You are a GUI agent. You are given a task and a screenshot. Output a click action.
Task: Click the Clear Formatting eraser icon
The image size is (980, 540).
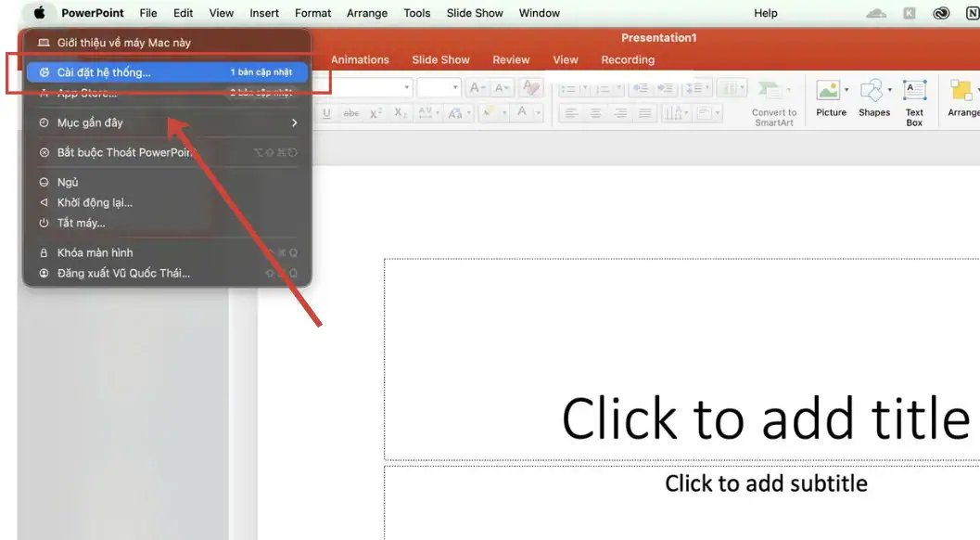point(531,88)
